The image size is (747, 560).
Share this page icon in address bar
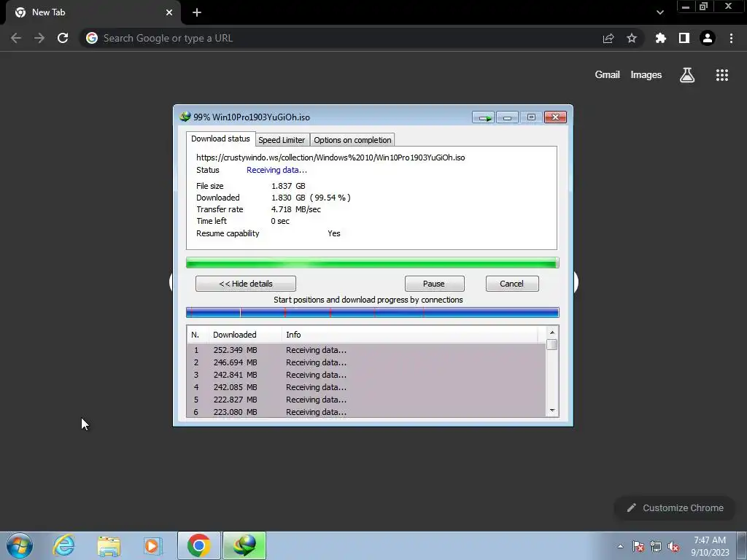[608, 38]
